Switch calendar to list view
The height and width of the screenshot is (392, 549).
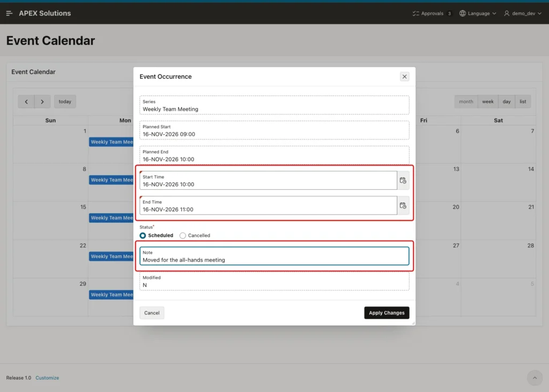[523, 101]
